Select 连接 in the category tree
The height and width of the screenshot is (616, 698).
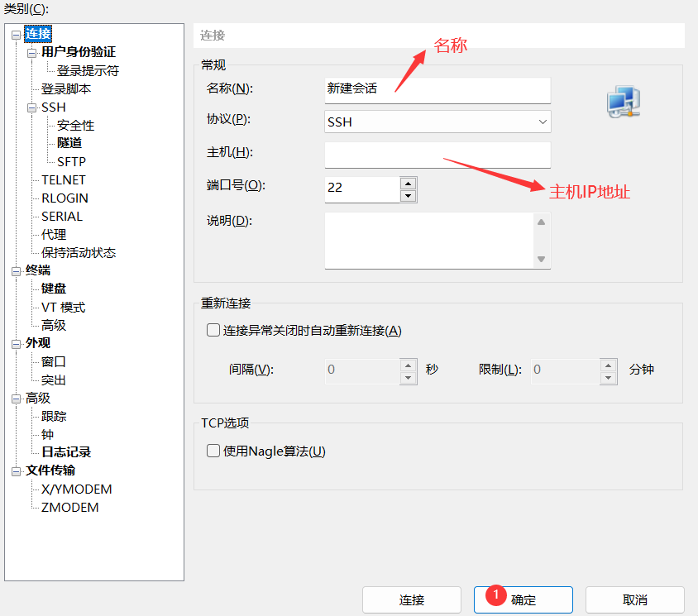[38, 34]
